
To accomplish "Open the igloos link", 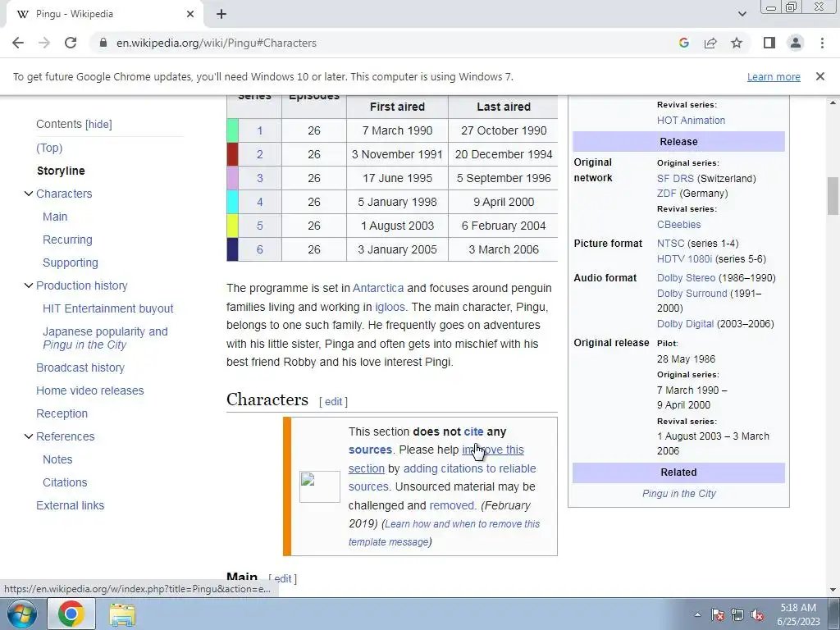I will (x=390, y=307).
